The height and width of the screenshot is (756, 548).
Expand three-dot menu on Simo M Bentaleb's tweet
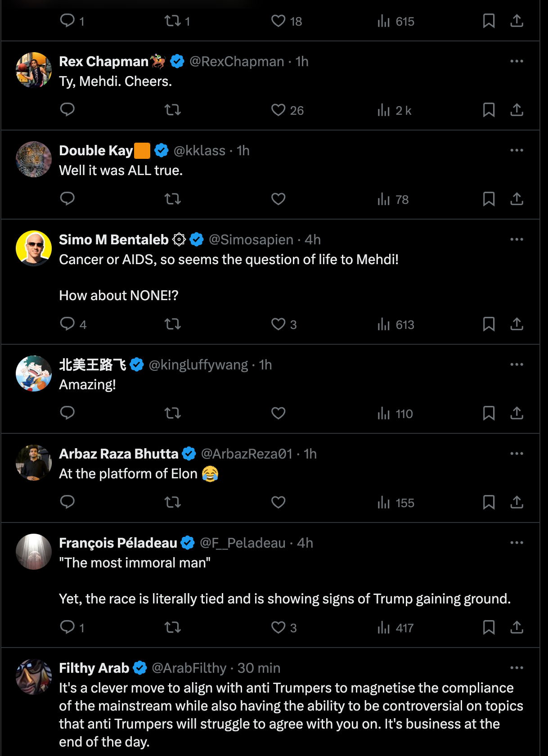(x=517, y=239)
